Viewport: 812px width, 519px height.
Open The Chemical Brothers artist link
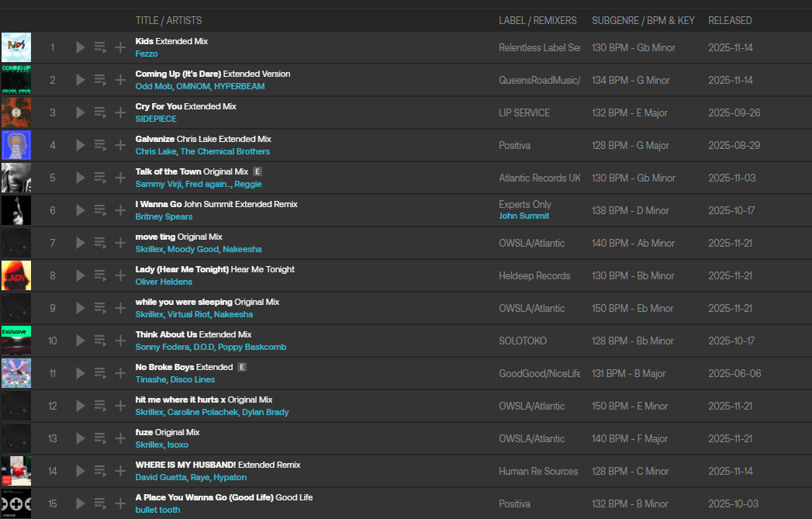click(x=225, y=151)
